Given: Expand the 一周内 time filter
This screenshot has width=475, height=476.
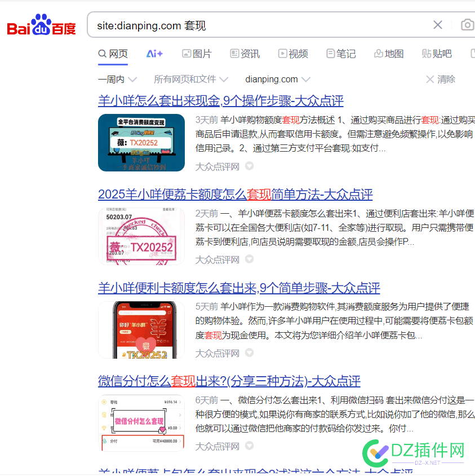Looking at the screenshot, I should (x=117, y=80).
